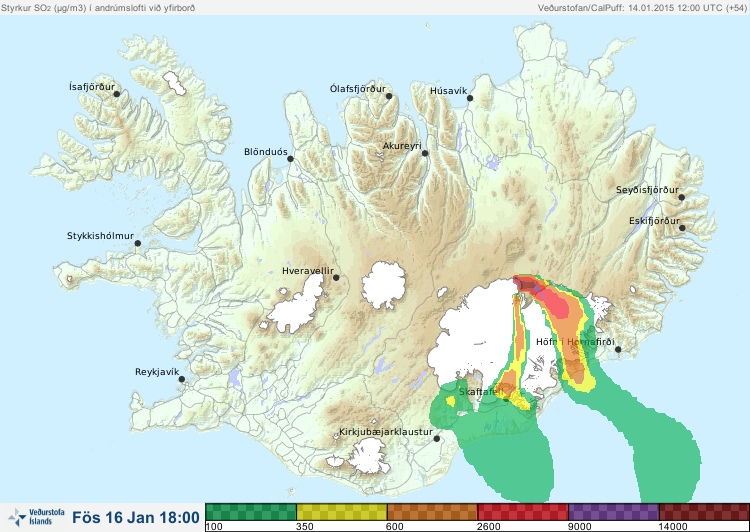Viewport: 750px width, 532px height.
Task: Click the purple 9000 legend swatch
Action: click(x=614, y=512)
